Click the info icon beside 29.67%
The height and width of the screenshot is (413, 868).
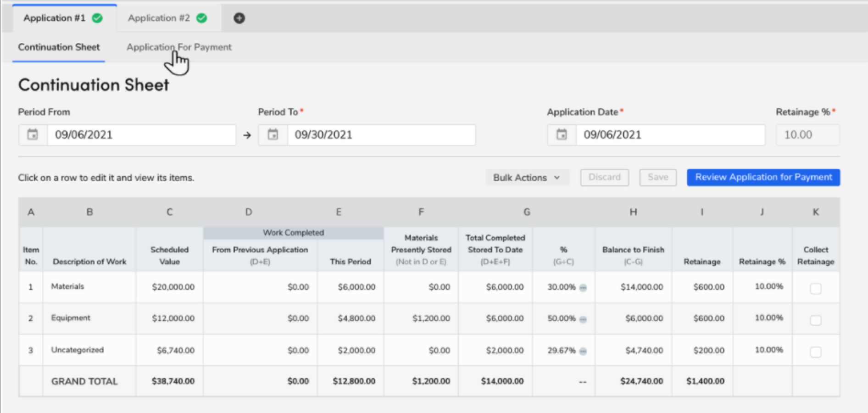click(583, 352)
